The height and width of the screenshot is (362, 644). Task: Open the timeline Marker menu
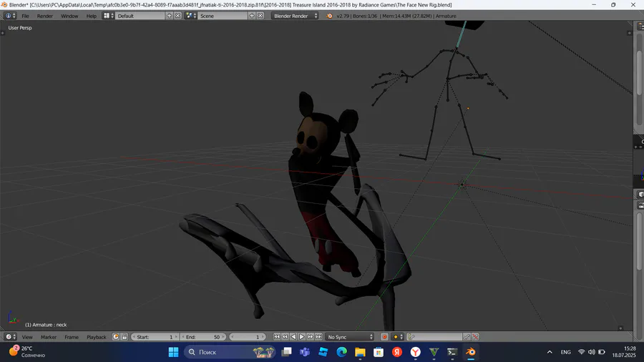[x=49, y=337]
